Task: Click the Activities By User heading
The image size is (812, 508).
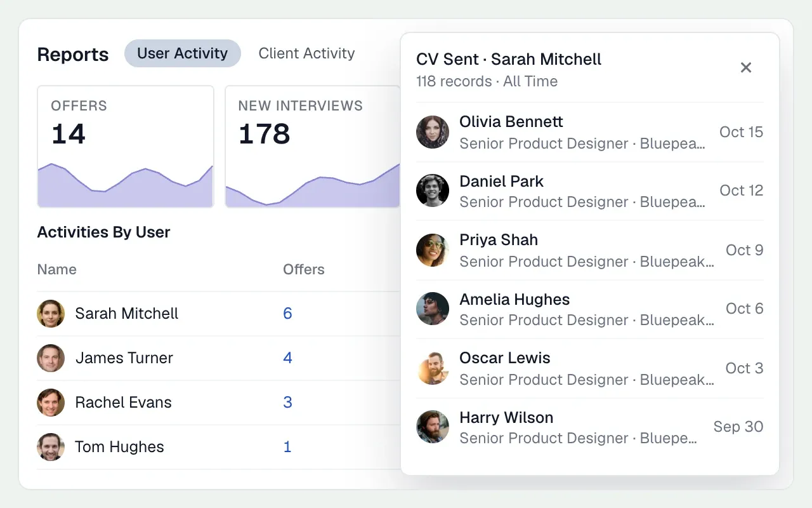Action: (103, 232)
